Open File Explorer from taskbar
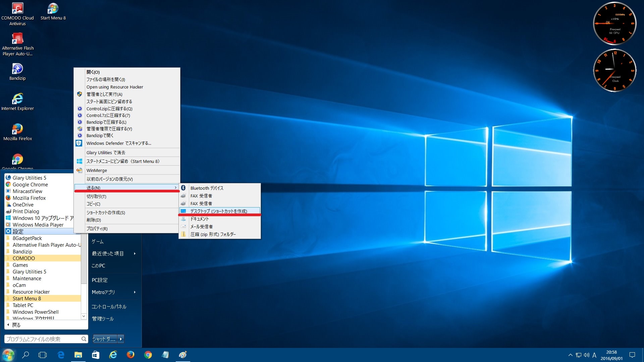Image resolution: width=644 pixels, height=362 pixels. click(78, 355)
